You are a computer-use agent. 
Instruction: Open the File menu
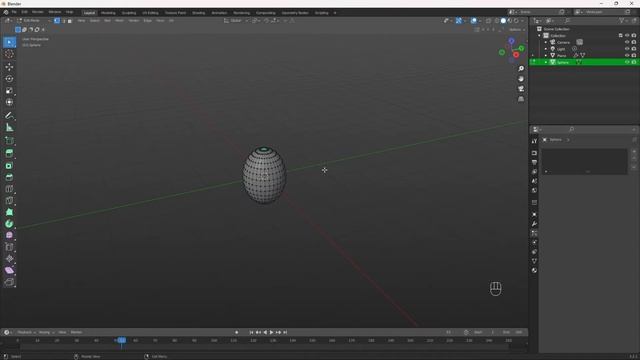pyautogui.click(x=14, y=12)
